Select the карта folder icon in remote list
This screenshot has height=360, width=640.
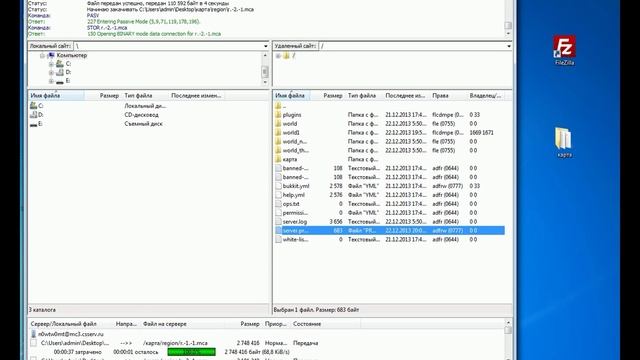[278, 159]
